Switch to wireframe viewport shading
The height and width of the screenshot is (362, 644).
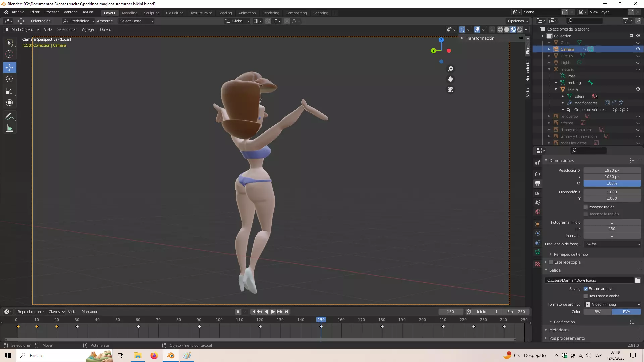click(x=500, y=29)
